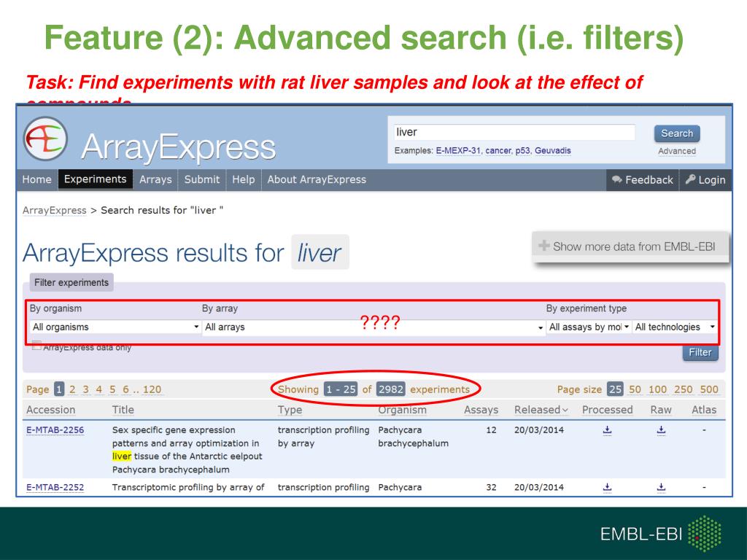Select current page 1 indicator
Image resolution: width=747 pixels, height=560 pixels.
point(58,389)
